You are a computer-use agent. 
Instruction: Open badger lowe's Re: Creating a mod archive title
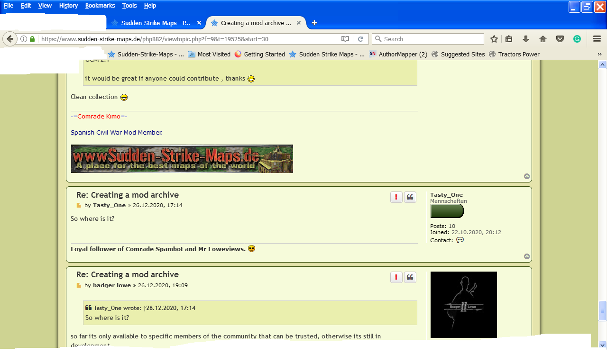128,274
